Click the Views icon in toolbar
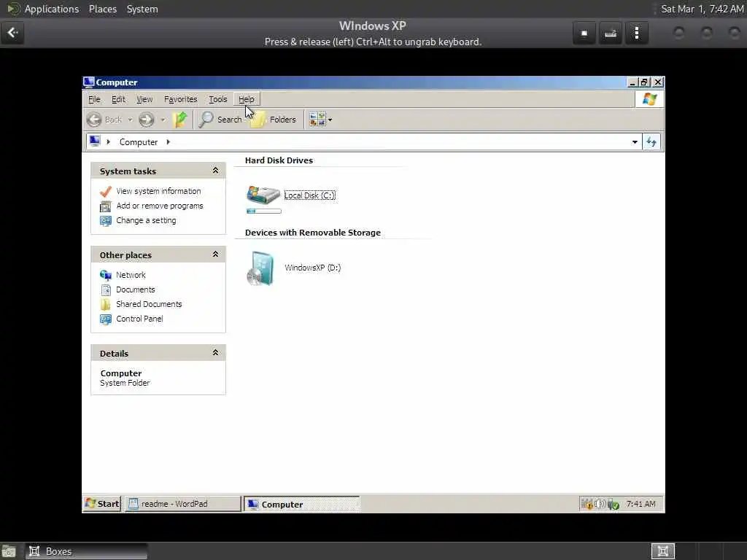 click(317, 120)
